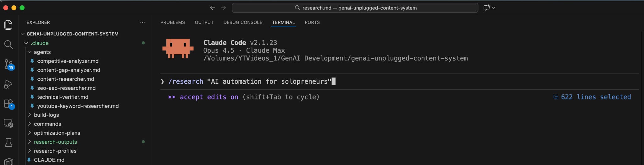Image resolution: width=644 pixels, height=165 pixels.
Task: Click the research-outputs folder modified dot
Action: click(143, 142)
